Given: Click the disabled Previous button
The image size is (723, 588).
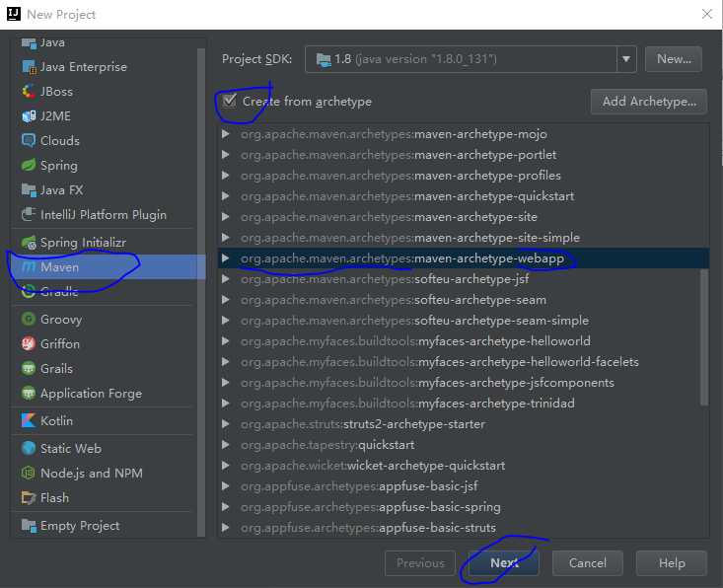Looking at the screenshot, I should (420, 563).
